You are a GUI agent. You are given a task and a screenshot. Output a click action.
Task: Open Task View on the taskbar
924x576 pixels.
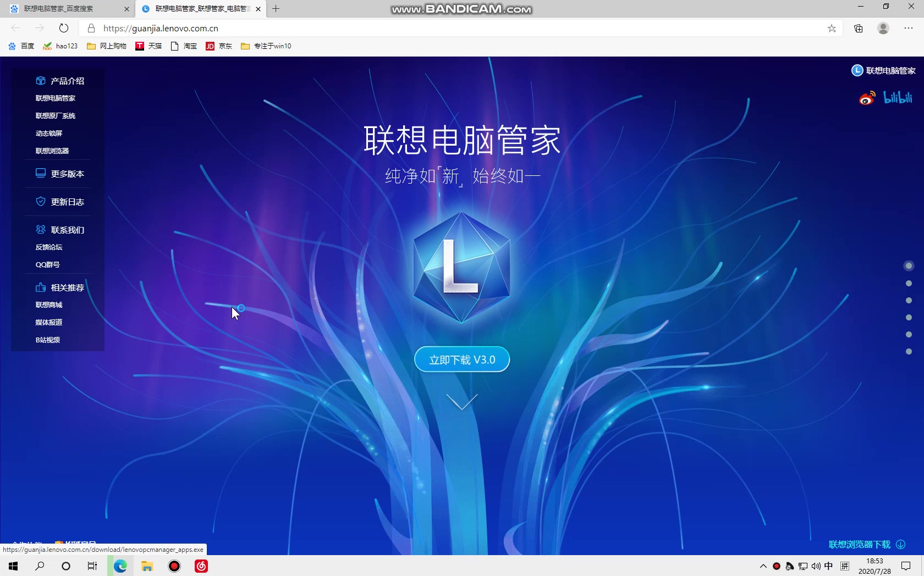[92, 566]
